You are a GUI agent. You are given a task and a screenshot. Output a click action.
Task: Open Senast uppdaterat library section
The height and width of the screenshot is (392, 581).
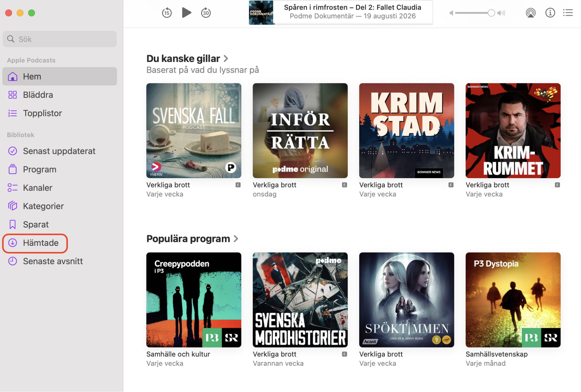(60, 151)
